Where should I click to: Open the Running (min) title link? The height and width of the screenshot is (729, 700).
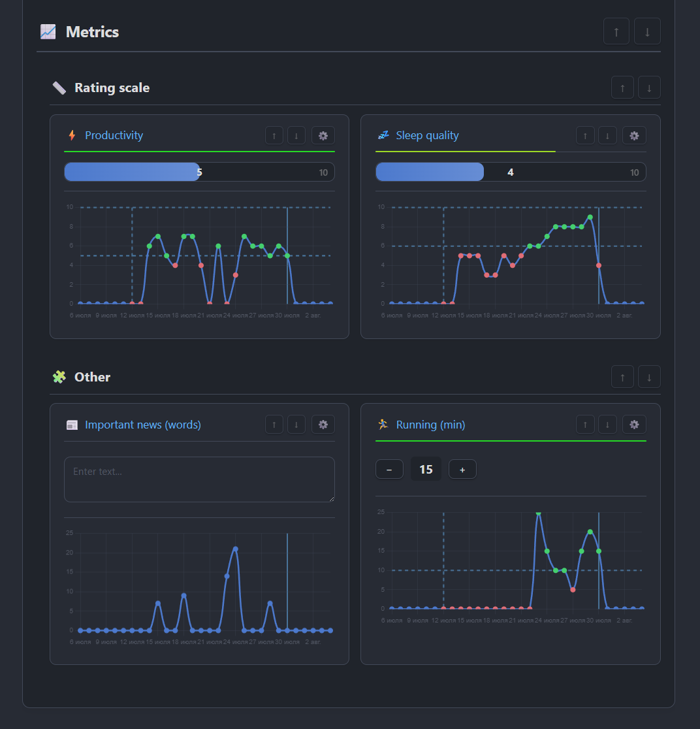click(430, 425)
